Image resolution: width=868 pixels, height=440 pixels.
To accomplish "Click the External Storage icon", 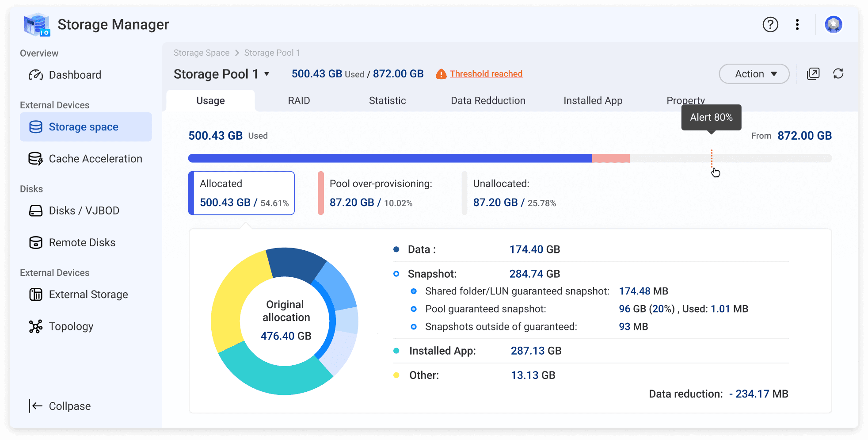I will pyautogui.click(x=36, y=295).
